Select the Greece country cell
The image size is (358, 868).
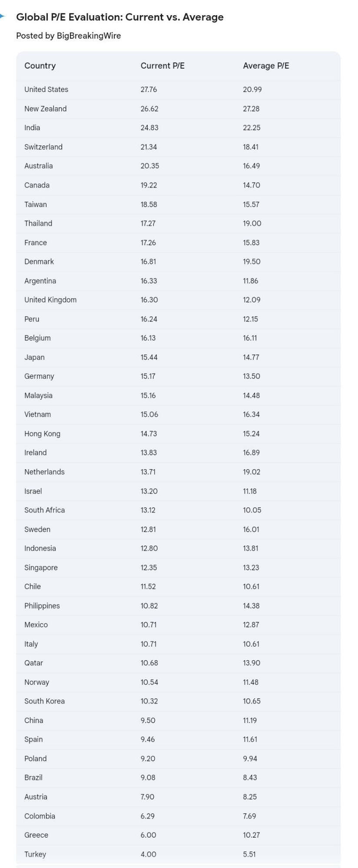[36, 835]
